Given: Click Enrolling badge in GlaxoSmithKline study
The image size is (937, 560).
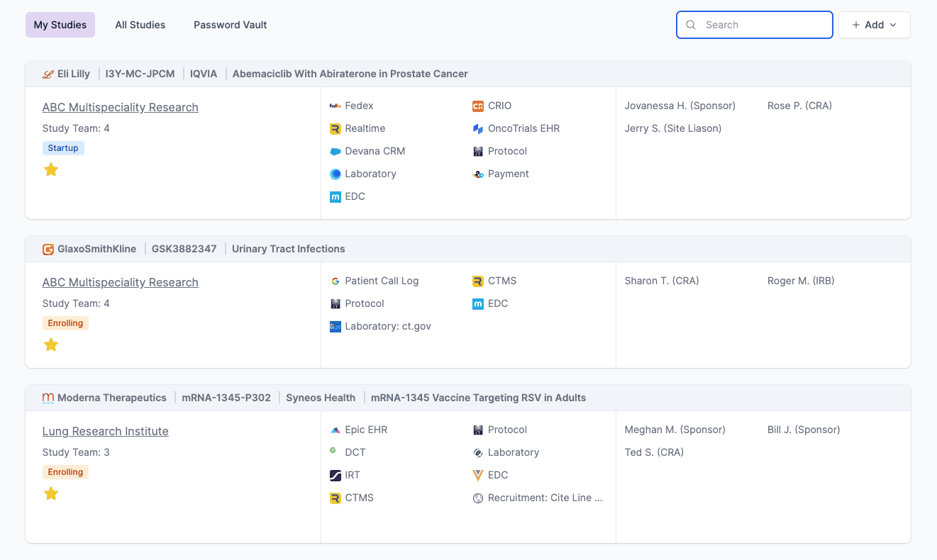Looking at the screenshot, I should click(x=65, y=323).
